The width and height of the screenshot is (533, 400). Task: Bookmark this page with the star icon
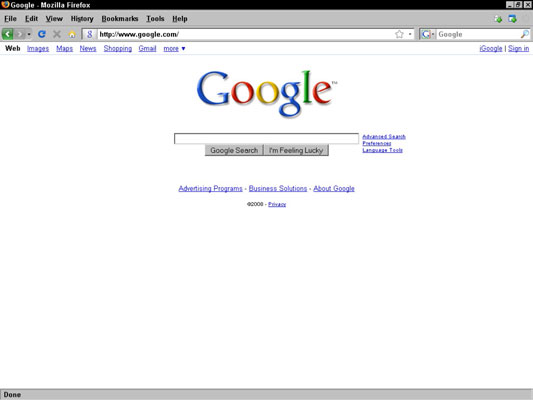[399, 34]
